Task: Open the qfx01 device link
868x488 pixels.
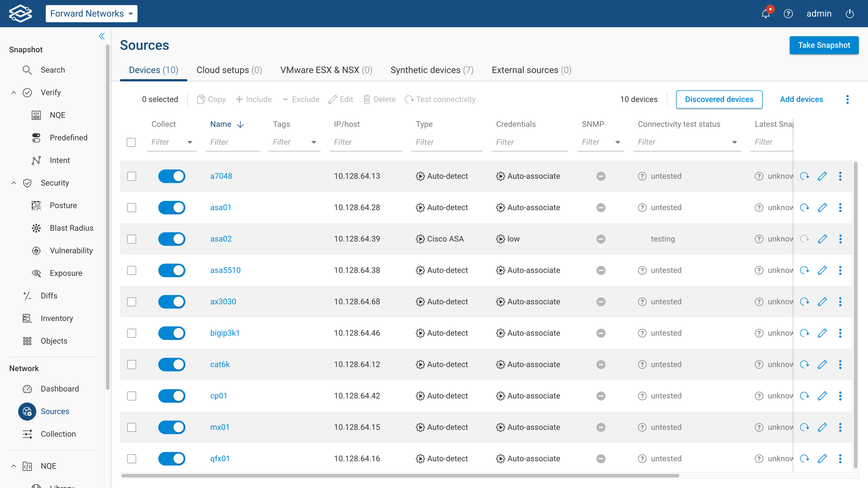Action: [x=220, y=458]
